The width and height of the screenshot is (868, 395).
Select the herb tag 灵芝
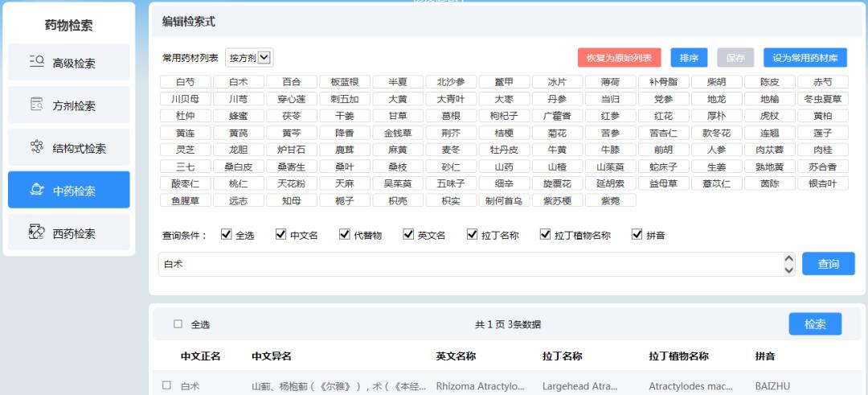tap(186, 150)
